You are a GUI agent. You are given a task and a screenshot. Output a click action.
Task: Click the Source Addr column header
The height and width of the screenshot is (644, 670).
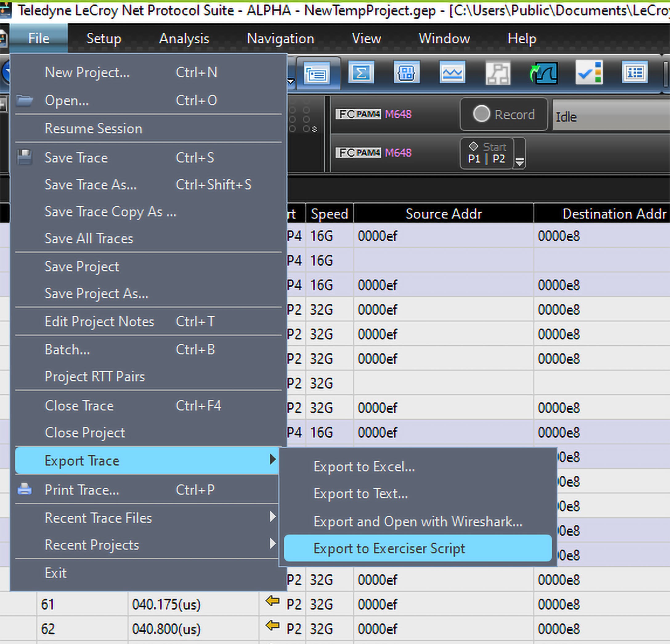(x=443, y=214)
